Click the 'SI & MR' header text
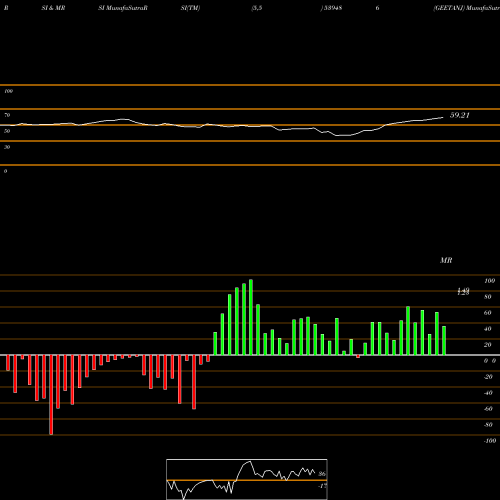Image resolution: width=500 pixels, height=500 pixels. 53,8
